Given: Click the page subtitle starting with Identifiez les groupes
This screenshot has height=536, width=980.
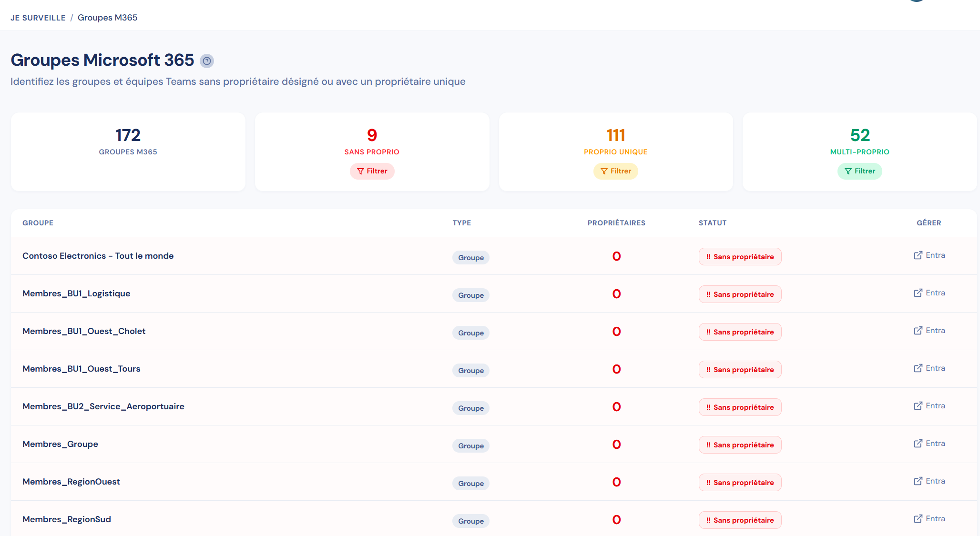Looking at the screenshot, I should [238, 82].
